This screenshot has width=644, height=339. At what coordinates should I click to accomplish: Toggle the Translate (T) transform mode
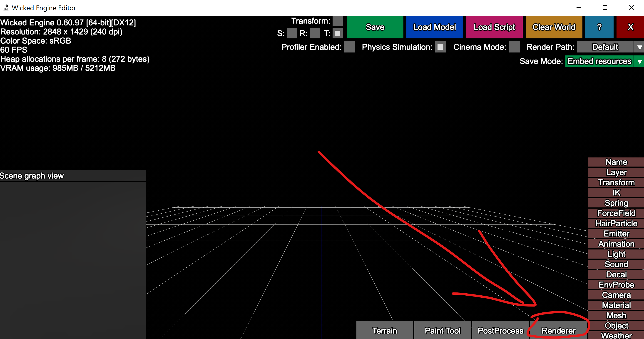[337, 33]
